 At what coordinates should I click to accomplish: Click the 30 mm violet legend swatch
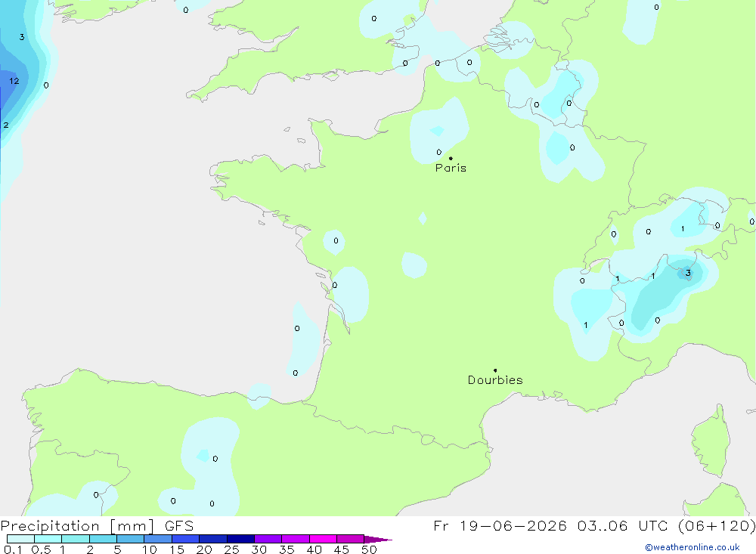point(268,539)
